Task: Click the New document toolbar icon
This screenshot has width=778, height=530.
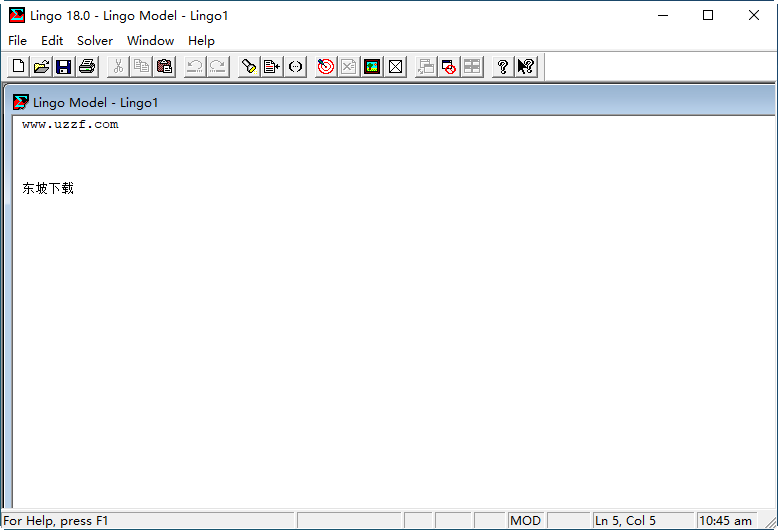Action: coord(18,66)
